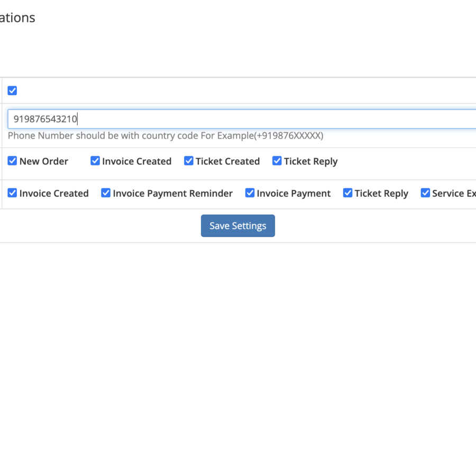Turn off the Invoice Payment checkbox
The width and height of the screenshot is (476, 476).
click(x=250, y=194)
